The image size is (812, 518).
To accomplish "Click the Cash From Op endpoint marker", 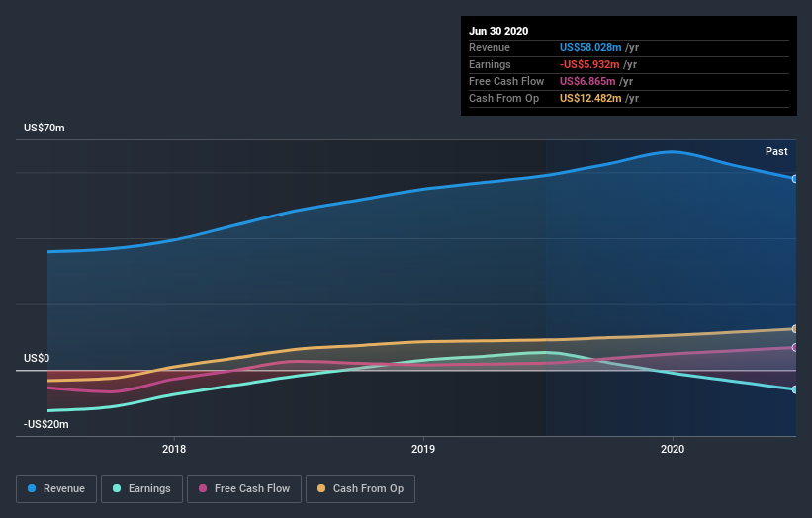I will 795,329.
